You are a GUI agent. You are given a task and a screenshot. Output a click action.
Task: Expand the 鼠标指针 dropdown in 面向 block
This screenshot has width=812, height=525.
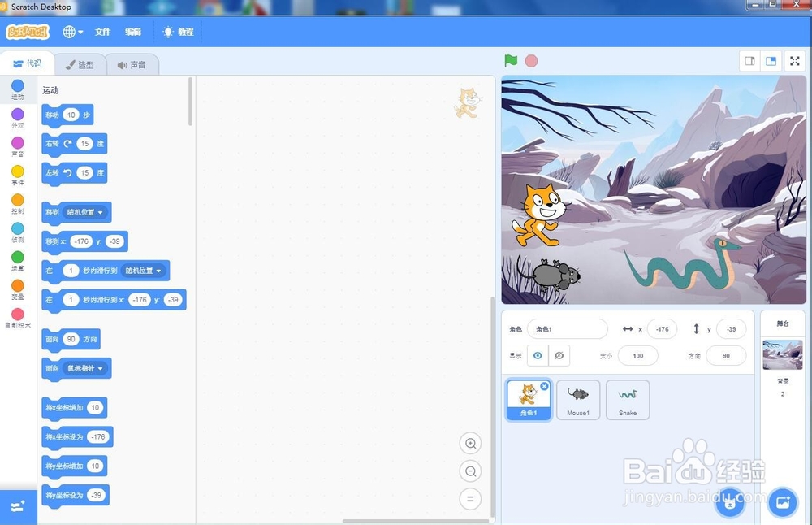point(85,368)
